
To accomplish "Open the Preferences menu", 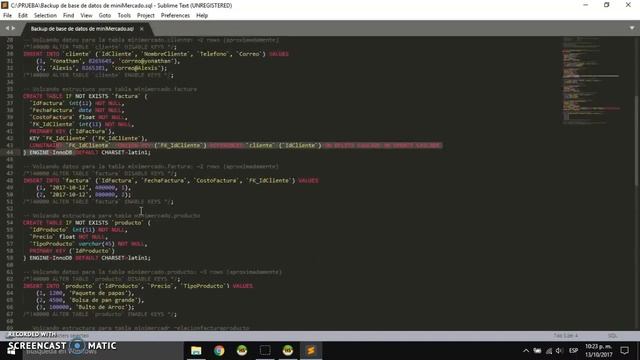I will coord(175,16).
